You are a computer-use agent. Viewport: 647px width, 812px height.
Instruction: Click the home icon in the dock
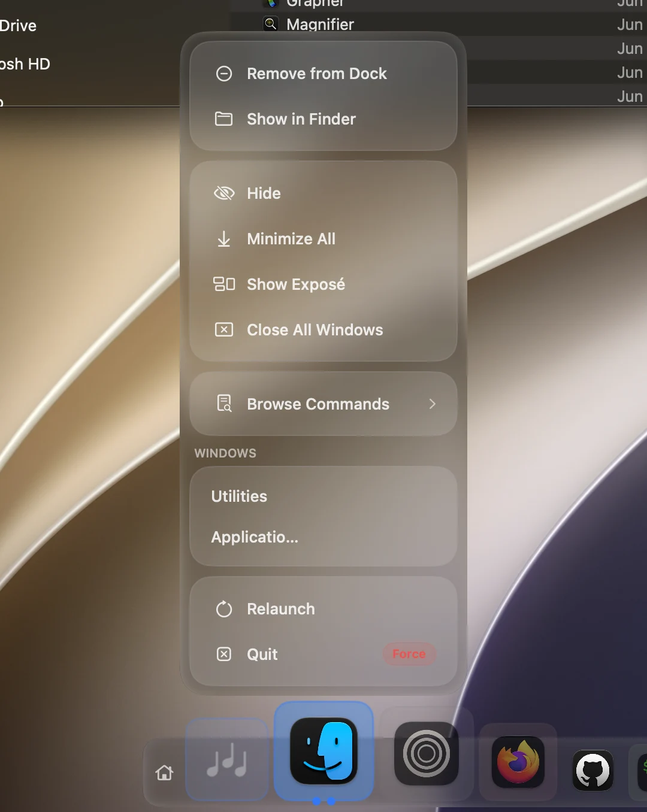coord(164,773)
